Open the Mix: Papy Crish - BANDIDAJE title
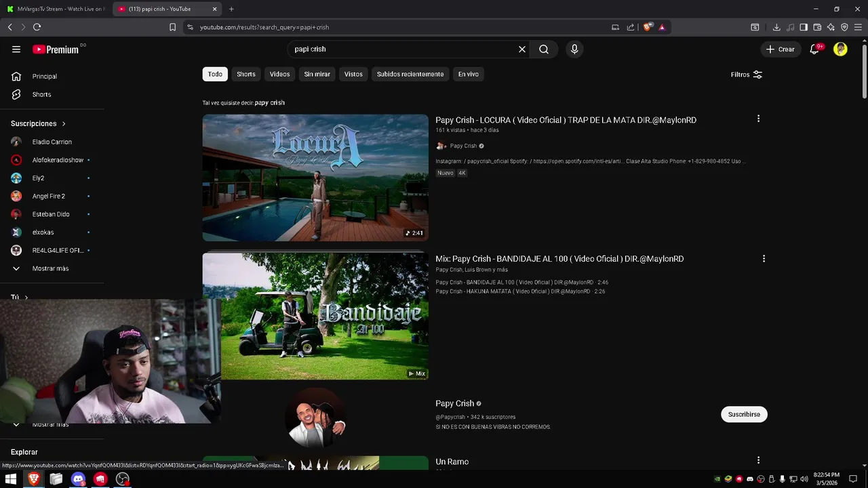Screen dimensions: 868x488 pyautogui.click(x=559, y=259)
